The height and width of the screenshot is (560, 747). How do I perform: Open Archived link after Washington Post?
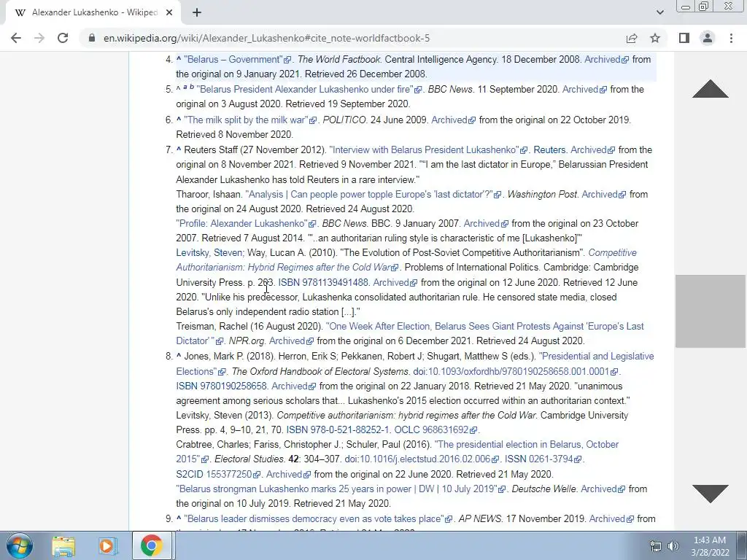(x=603, y=194)
